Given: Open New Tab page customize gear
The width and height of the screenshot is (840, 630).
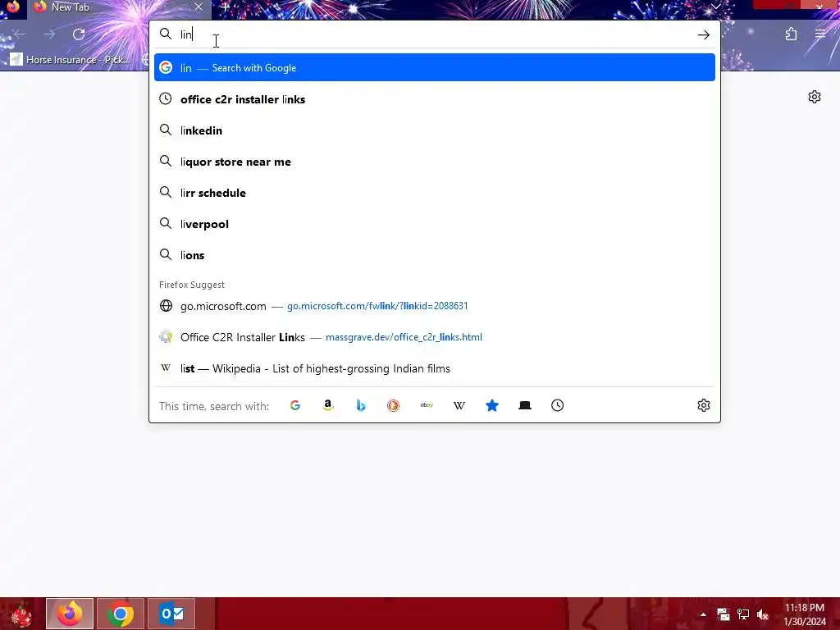Looking at the screenshot, I should [x=815, y=97].
